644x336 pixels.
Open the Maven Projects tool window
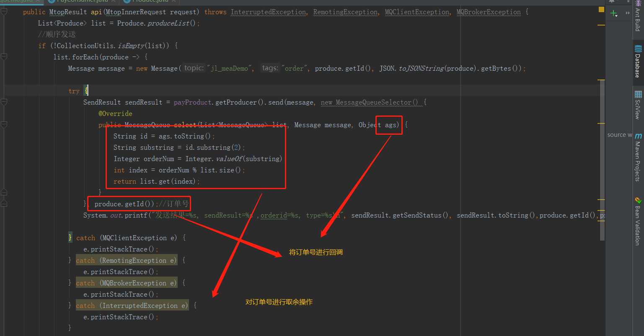(638, 157)
